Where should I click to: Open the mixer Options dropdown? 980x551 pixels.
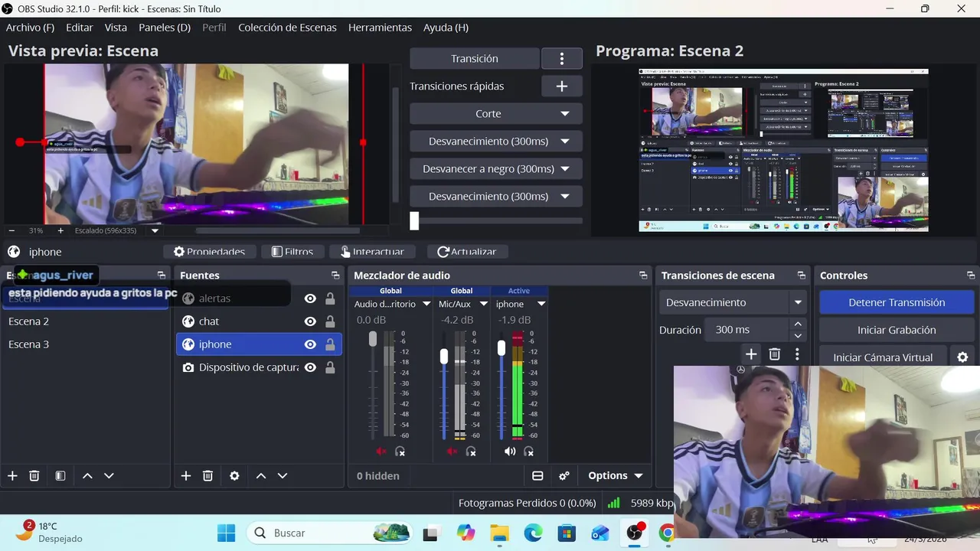[x=615, y=476]
